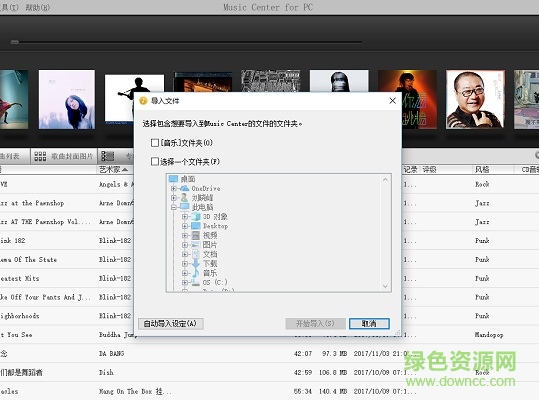Expand the 视频 folder node

click(x=185, y=235)
